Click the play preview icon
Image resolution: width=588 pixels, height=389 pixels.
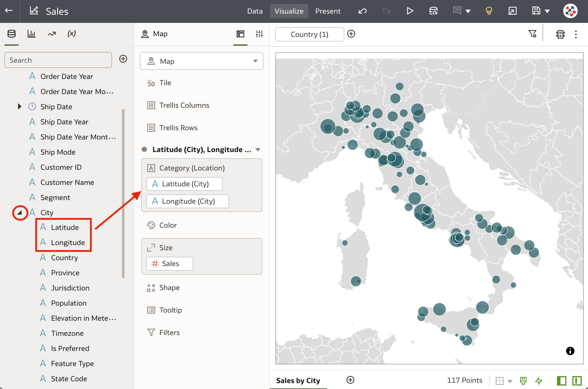pyautogui.click(x=410, y=11)
